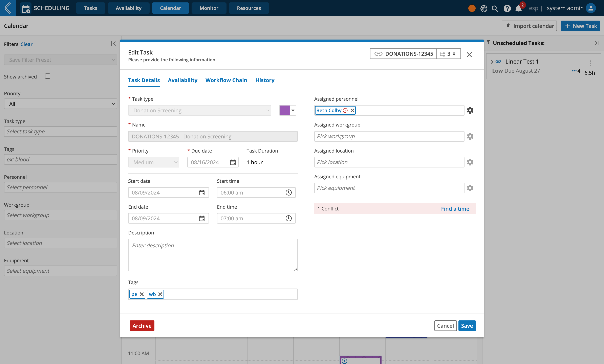Expand the task count stepper showing 3
This screenshot has height=364, width=604.
449,54
